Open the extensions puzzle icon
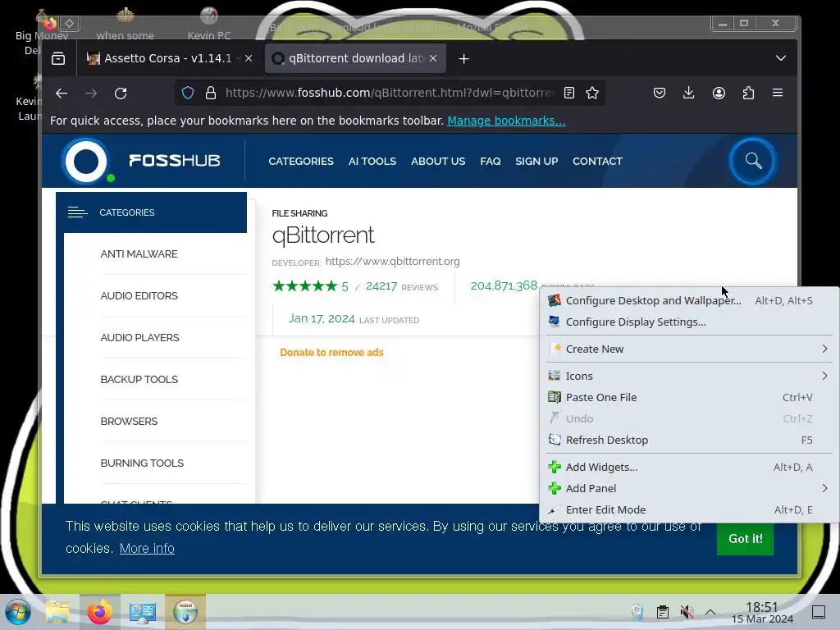 pyautogui.click(x=748, y=94)
